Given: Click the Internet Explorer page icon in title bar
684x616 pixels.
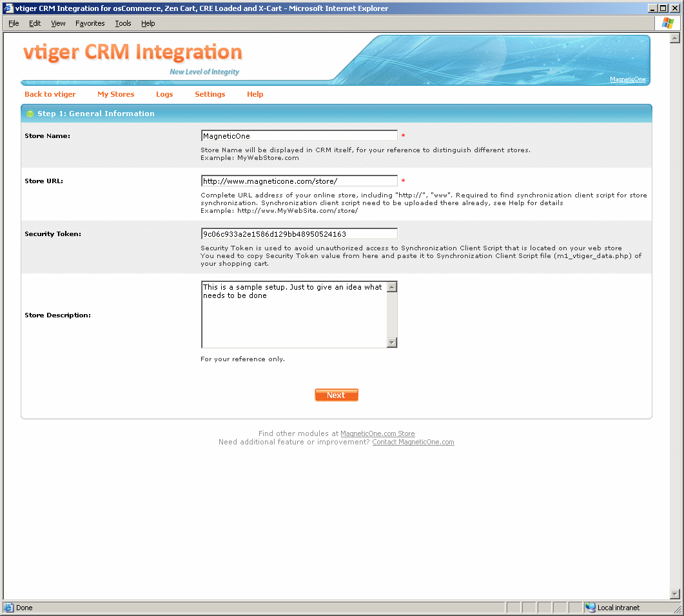Looking at the screenshot, I should (x=8, y=8).
